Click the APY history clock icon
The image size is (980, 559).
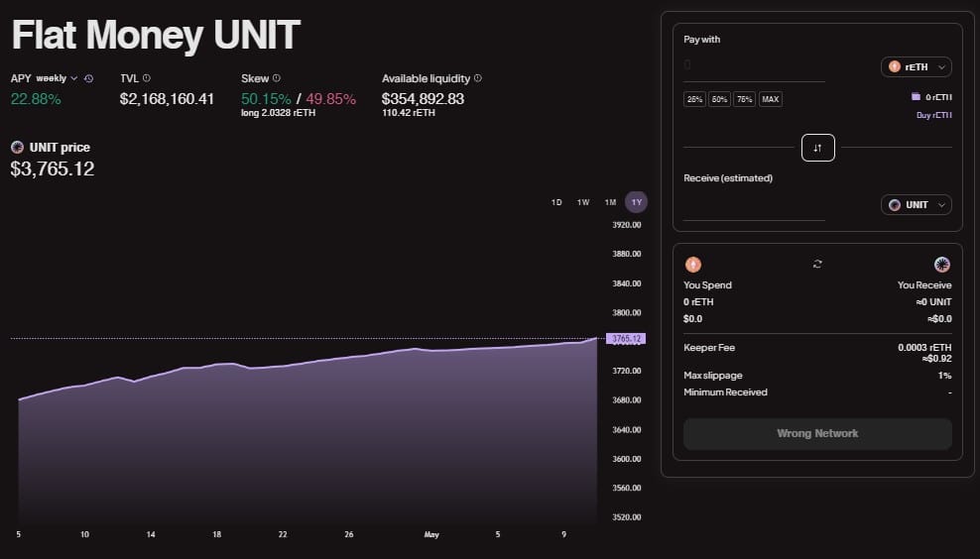[x=89, y=78]
